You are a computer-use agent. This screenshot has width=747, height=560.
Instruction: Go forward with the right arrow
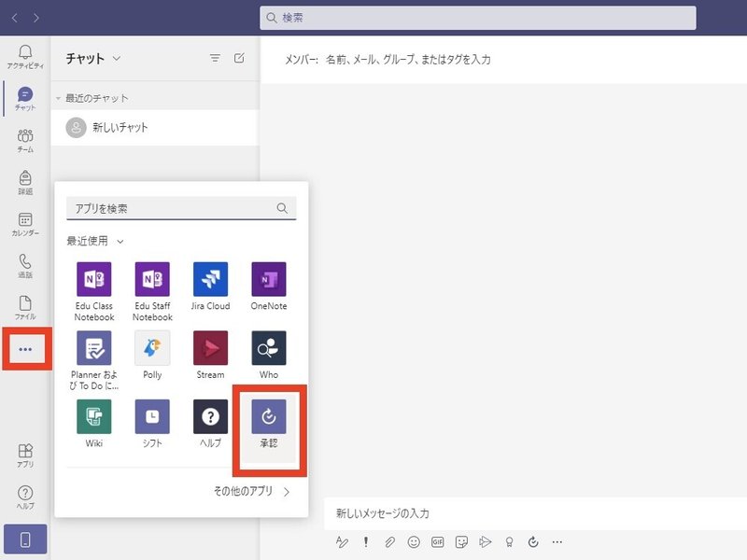[36, 18]
